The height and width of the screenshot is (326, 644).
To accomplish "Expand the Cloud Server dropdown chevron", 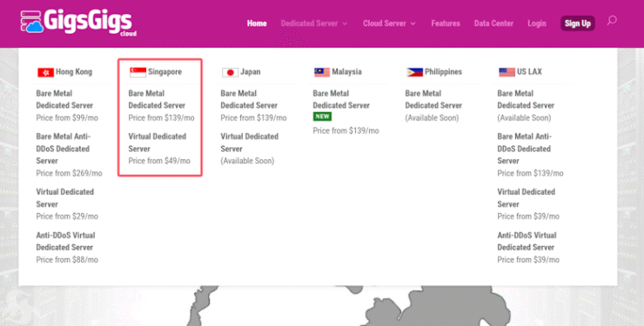I will click(413, 23).
